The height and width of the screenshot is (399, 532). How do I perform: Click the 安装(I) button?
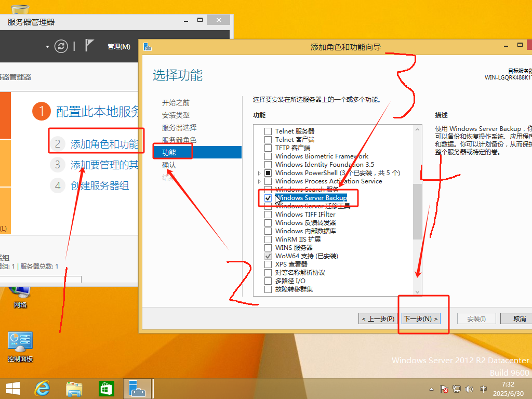click(x=476, y=318)
